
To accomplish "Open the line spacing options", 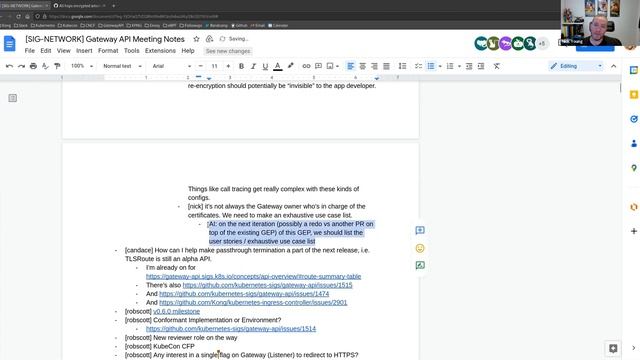I will (402, 66).
